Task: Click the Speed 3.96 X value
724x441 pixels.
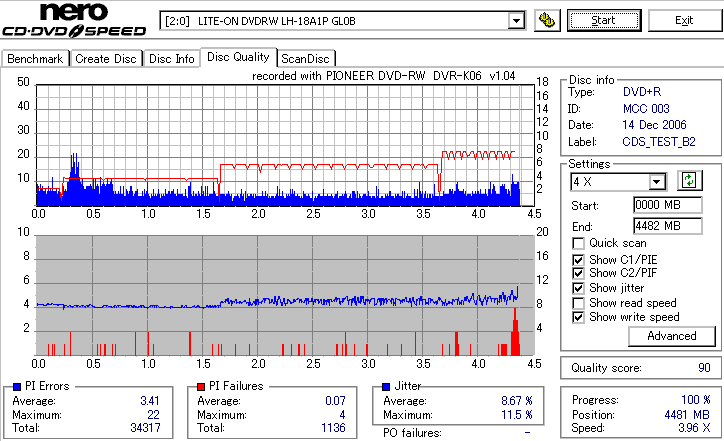Action: pyautogui.click(x=694, y=428)
